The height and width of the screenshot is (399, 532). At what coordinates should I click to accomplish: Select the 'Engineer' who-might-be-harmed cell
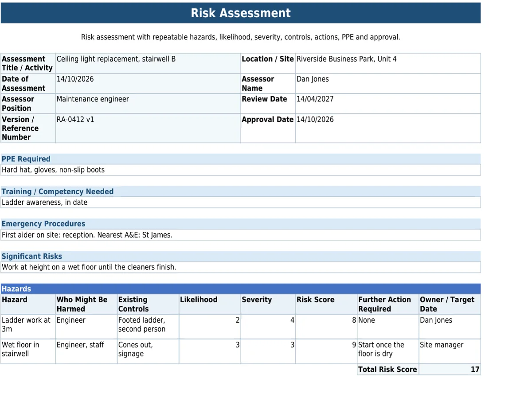(x=86, y=327)
